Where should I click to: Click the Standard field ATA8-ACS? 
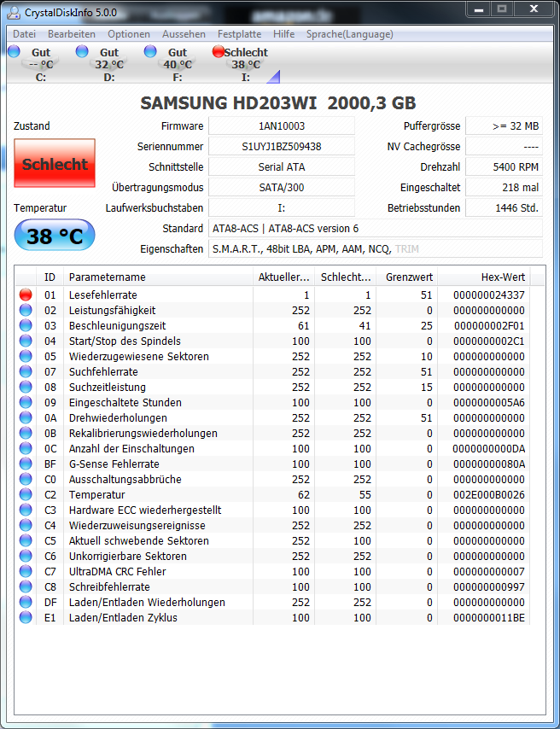click(376, 228)
